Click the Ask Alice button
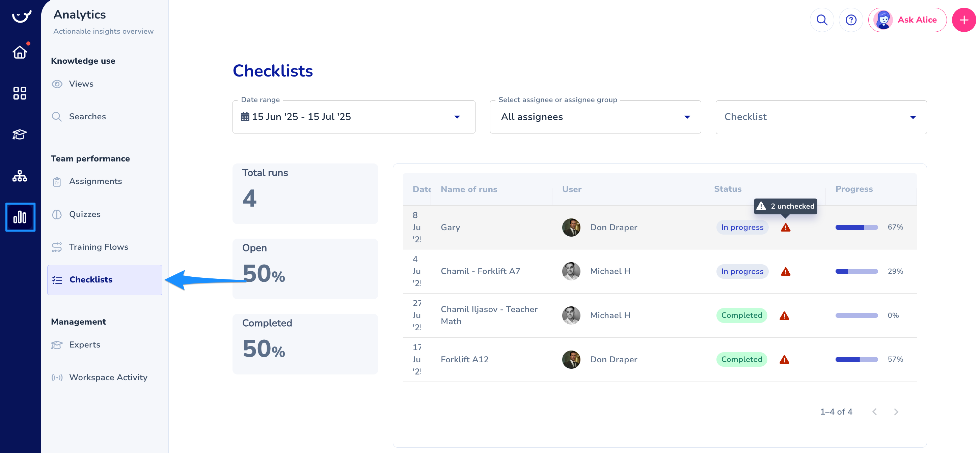The width and height of the screenshot is (980, 453). tap(907, 20)
